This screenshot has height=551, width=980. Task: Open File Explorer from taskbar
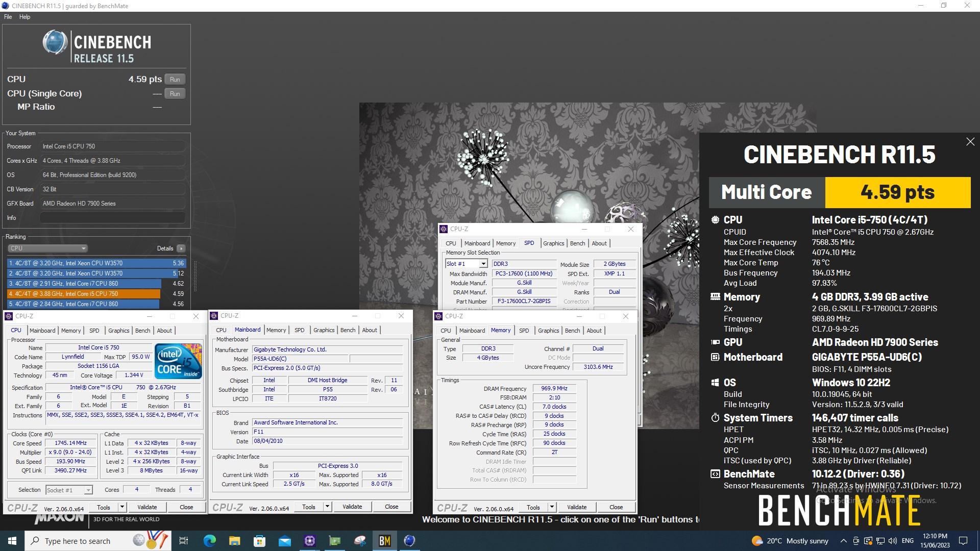point(234,541)
